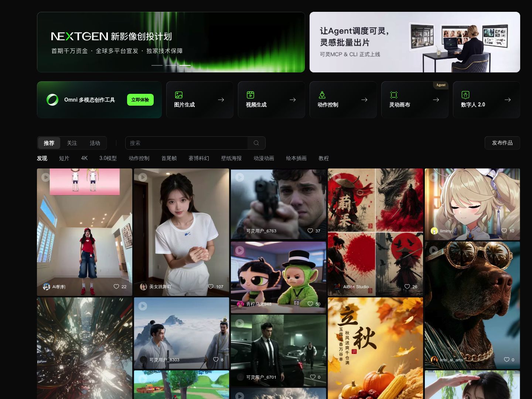Viewport: 532px width, 399px height.
Task: Open the 让Agent调度可灵 banner
Action: (415, 42)
